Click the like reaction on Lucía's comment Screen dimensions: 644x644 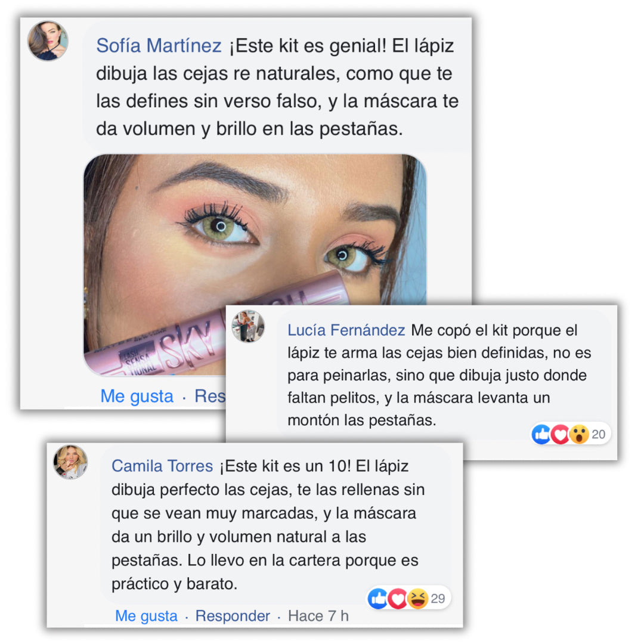pos(541,434)
